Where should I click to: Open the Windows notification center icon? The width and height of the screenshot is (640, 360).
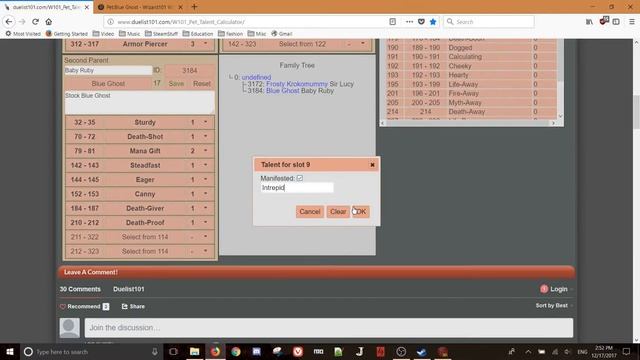coord(627,351)
